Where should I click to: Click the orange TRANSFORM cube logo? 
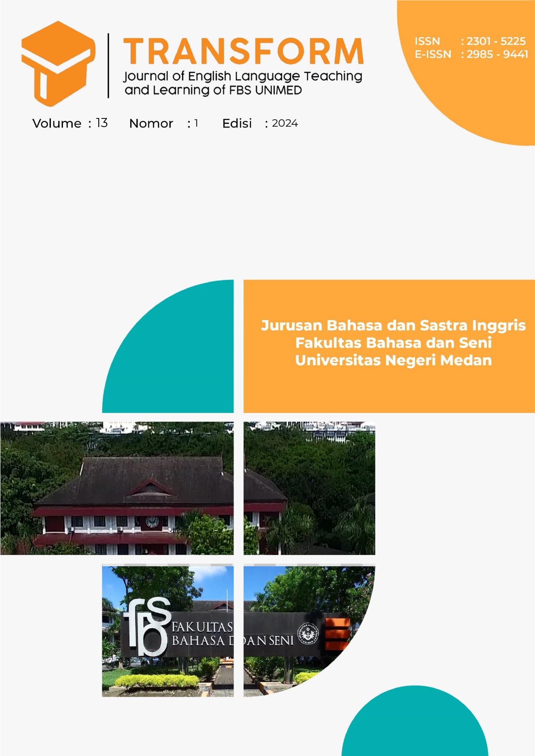coord(58,64)
